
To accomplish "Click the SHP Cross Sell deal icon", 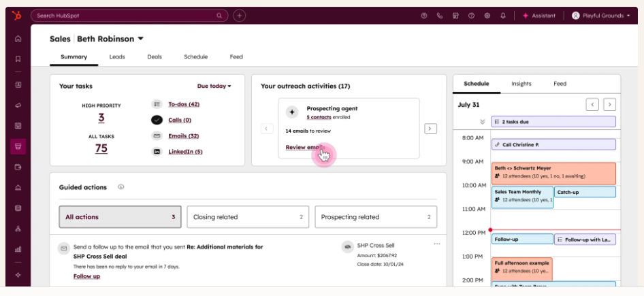I will click(347, 246).
